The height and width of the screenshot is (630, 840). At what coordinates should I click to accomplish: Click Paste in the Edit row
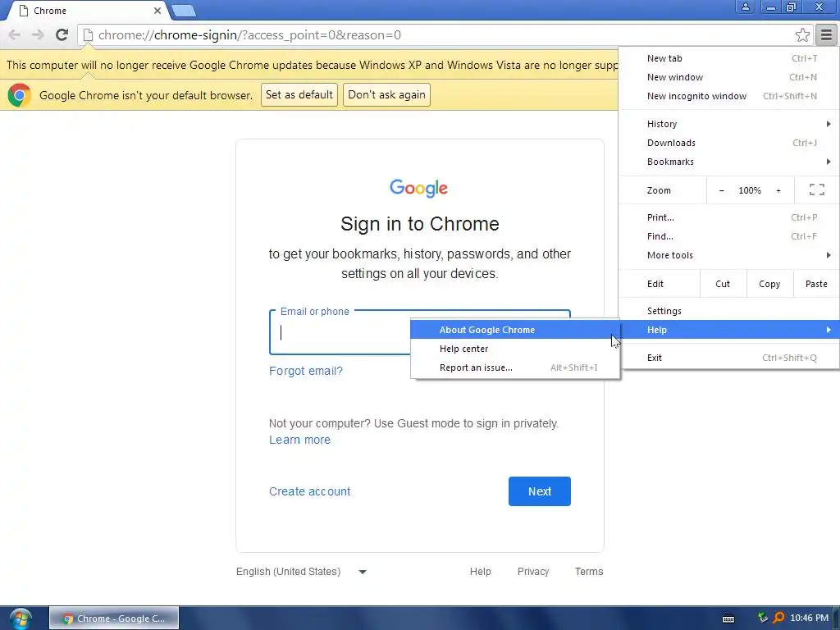click(816, 284)
